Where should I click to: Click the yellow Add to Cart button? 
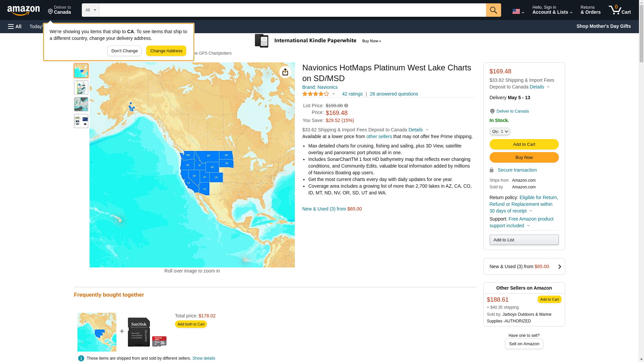pos(524,144)
